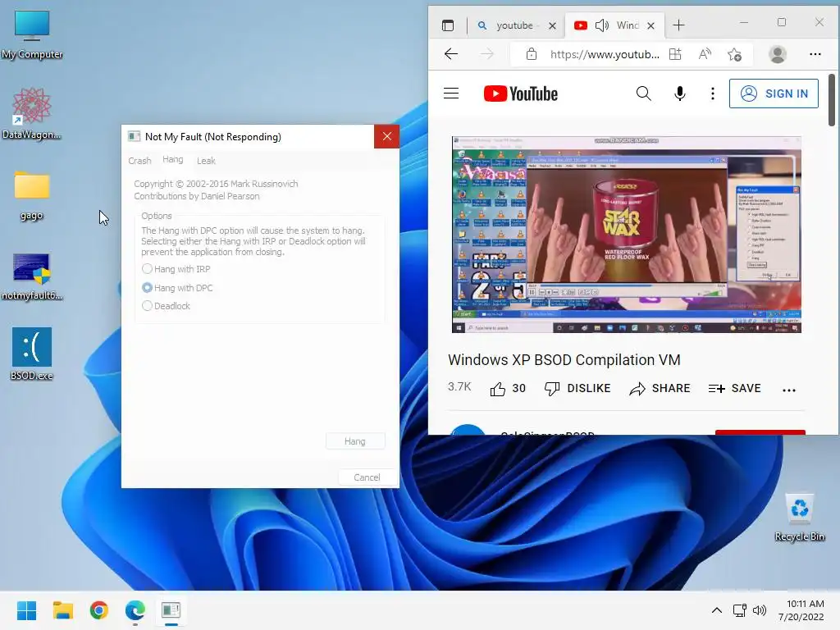Click the Edge page vertical scrollbar

point(832,101)
